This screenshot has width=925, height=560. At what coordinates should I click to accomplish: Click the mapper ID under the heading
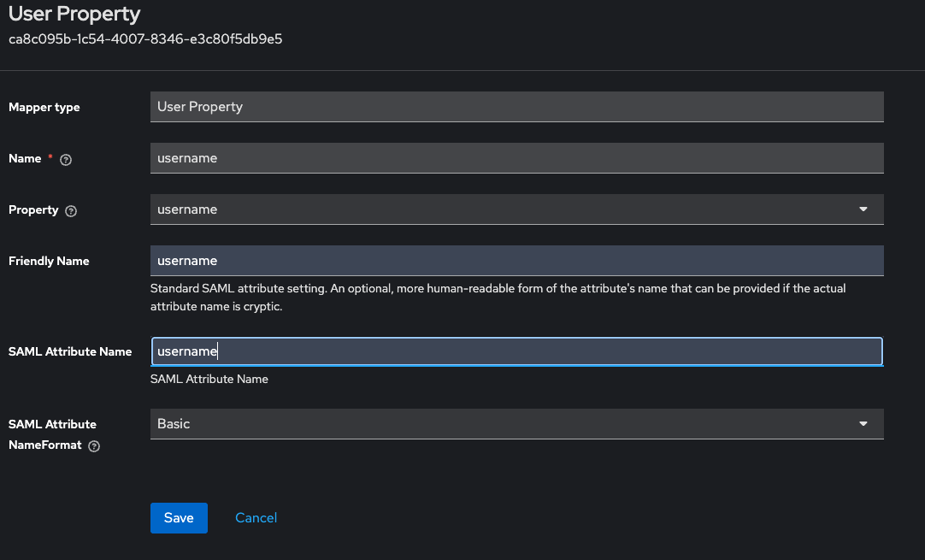coord(145,39)
